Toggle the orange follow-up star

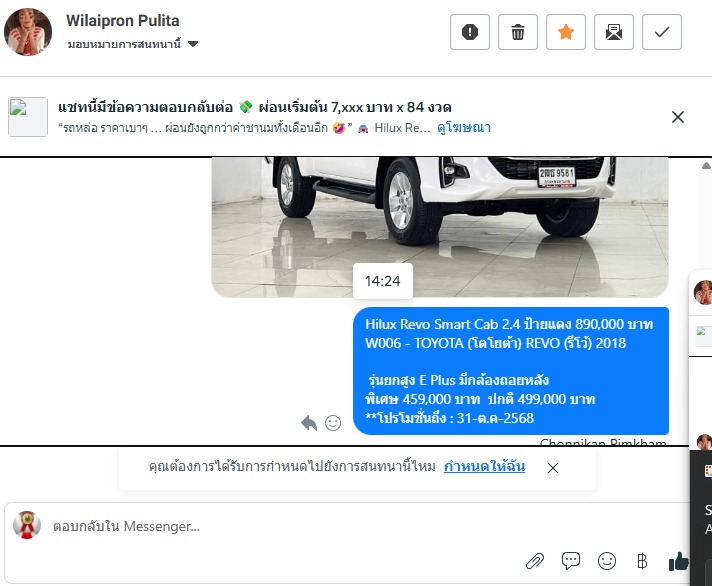click(x=566, y=32)
